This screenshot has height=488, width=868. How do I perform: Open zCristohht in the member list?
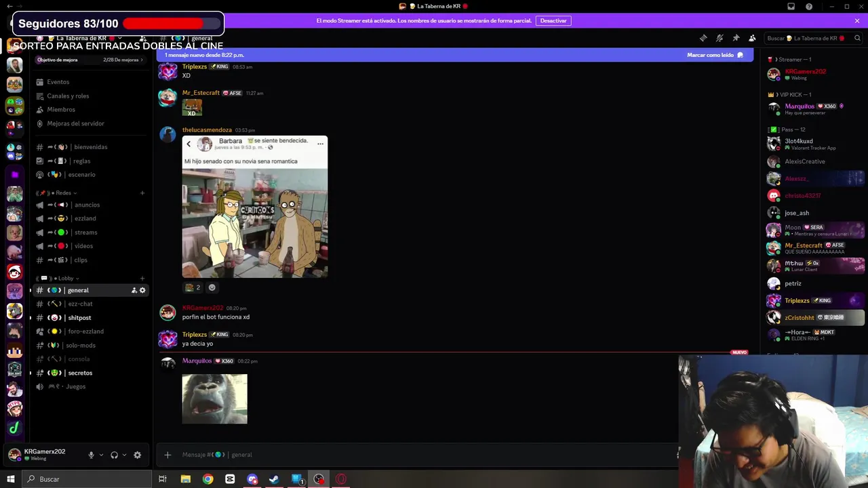(814, 317)
